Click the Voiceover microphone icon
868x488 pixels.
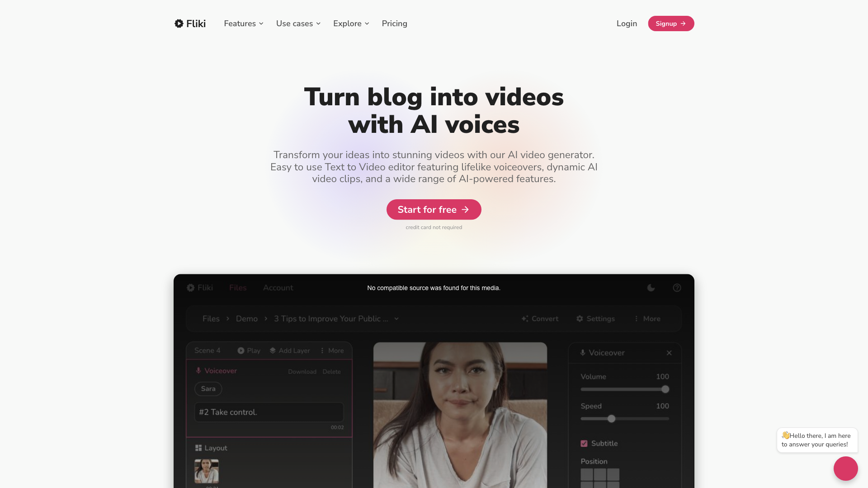(x=199, y=370)
